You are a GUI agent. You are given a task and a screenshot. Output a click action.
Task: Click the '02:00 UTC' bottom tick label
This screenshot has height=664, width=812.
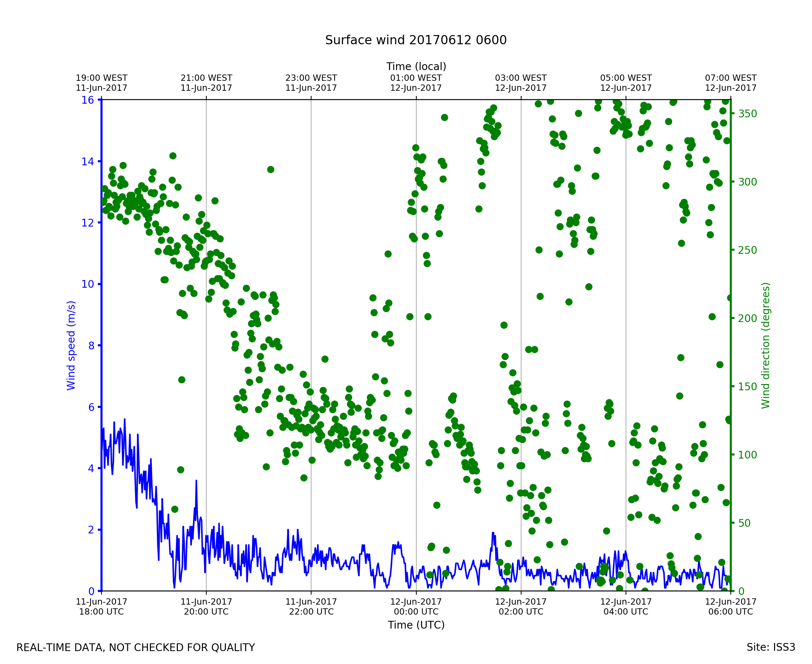(521, 612)
